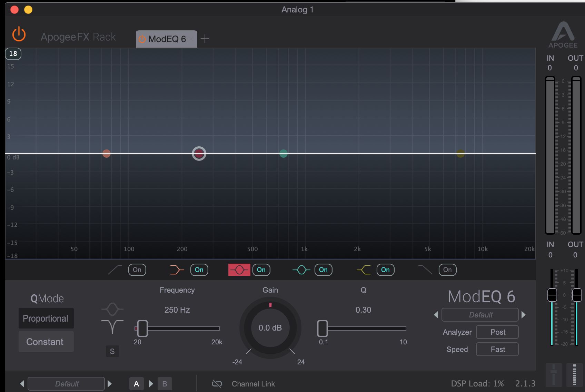Go to next ModEQ 6 preset arrow
The width and height of the screenshot is (585, 392).
(524, 315)
